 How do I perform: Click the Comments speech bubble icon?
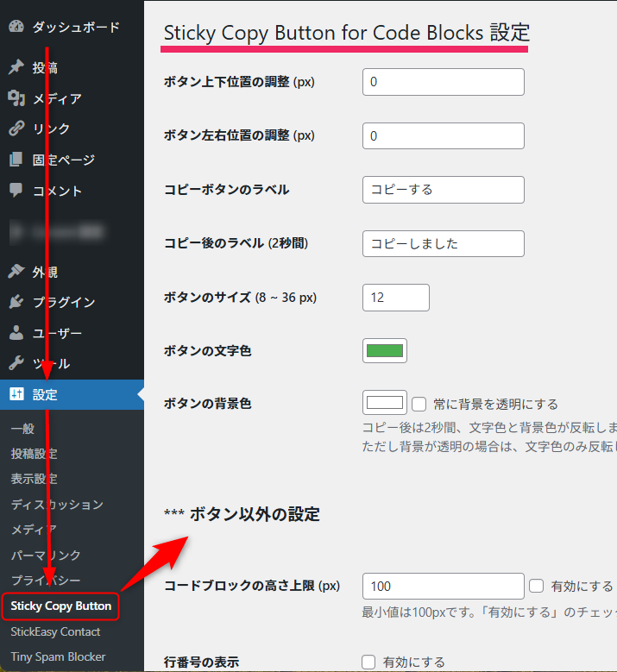pos(16,190)
